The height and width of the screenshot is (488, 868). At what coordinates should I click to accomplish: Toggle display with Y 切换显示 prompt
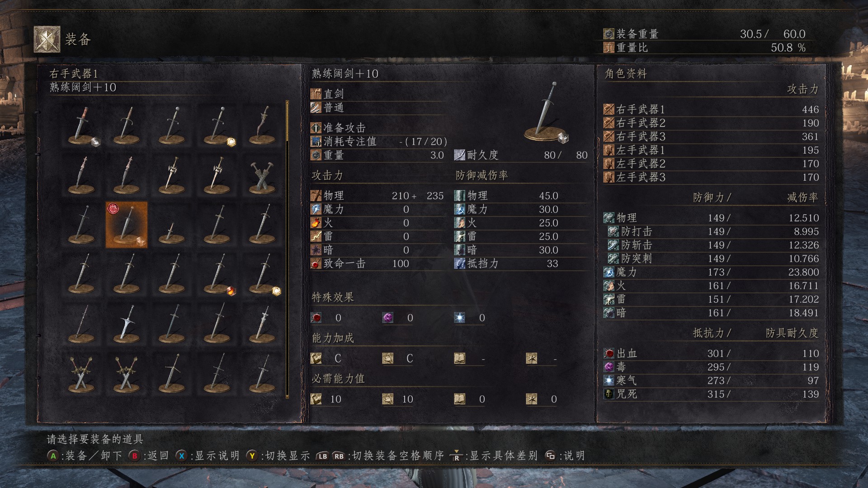278,455
